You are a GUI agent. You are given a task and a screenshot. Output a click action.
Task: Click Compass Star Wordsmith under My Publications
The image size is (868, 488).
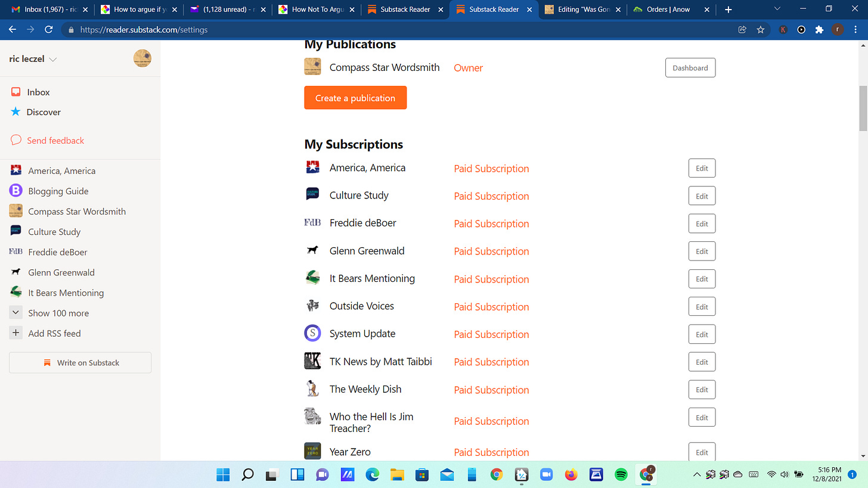pyautogui.click(x=385, y=67)
